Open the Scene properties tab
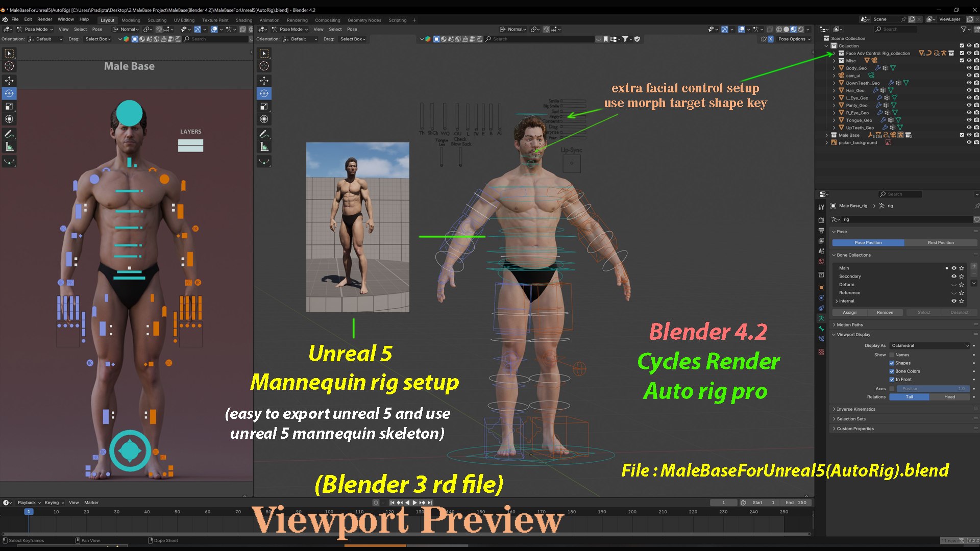The height and width of the screenshot is (551, 980). click(x=821, y=251)
